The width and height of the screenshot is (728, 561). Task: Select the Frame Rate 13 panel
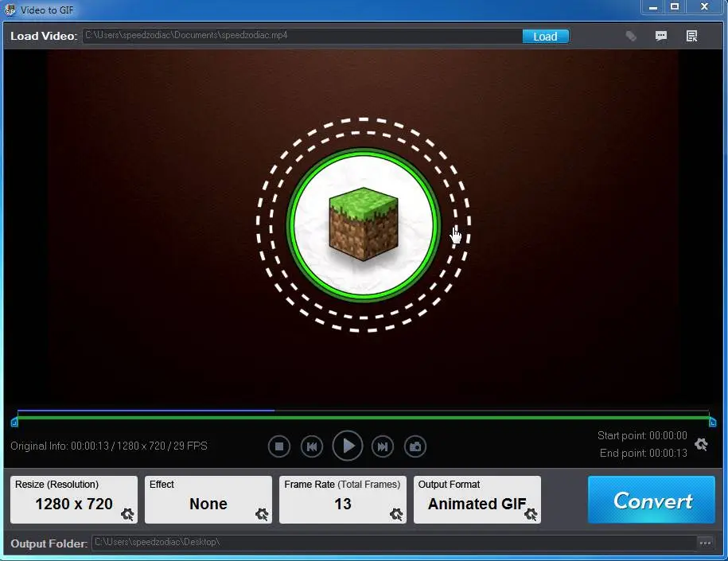coord(343,500)
